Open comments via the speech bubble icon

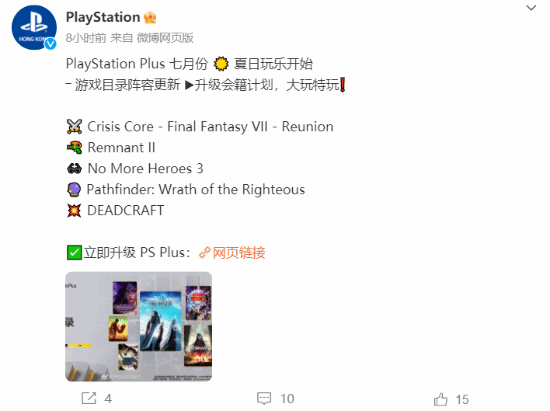pos(264,398)
